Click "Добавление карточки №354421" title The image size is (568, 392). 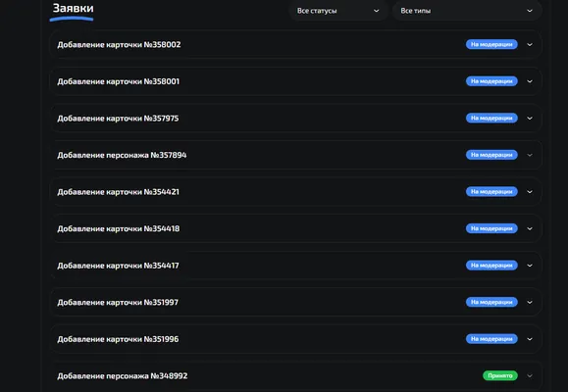(x=118, y=192)
